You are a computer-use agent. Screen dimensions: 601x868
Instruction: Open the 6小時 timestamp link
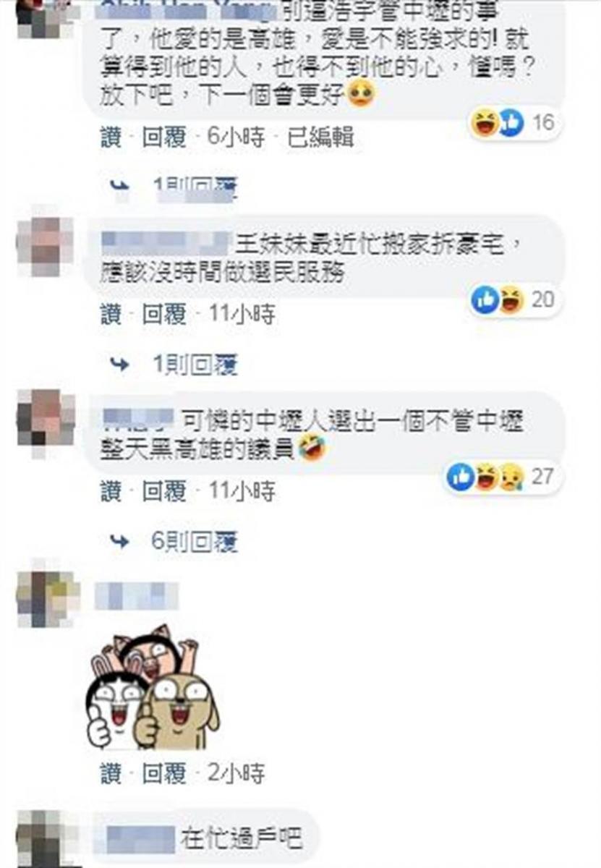click(x=236, y=137)
